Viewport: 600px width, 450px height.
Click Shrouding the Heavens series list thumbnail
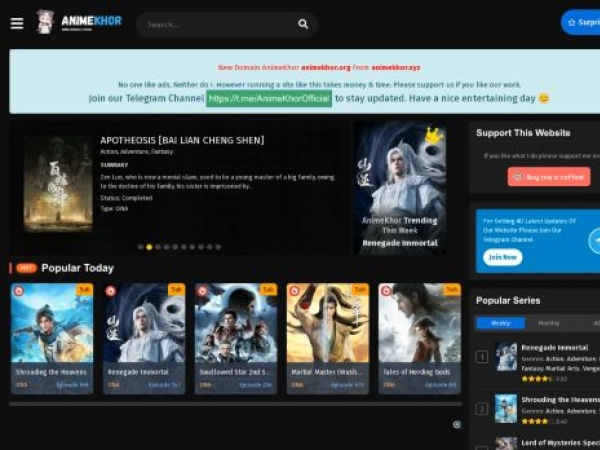[x=506, y=409]
